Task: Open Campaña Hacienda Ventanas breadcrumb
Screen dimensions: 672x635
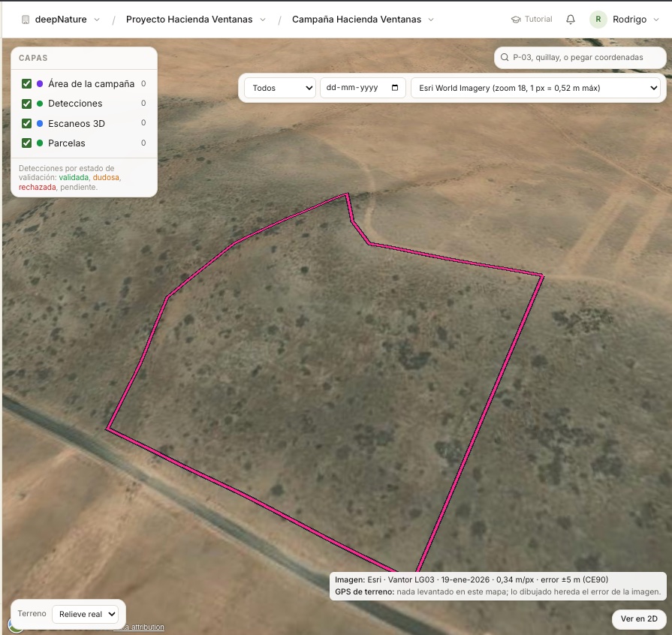Action: (x=357, y=20)
